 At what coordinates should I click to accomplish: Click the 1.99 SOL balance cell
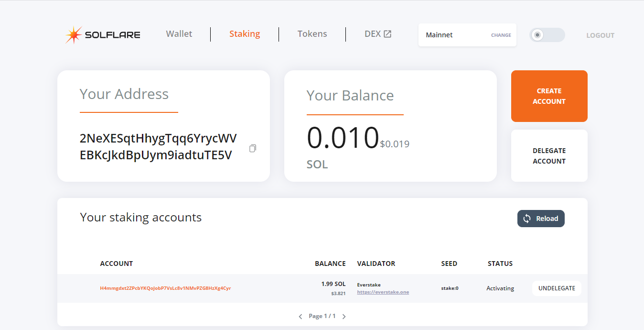(333, 284)
